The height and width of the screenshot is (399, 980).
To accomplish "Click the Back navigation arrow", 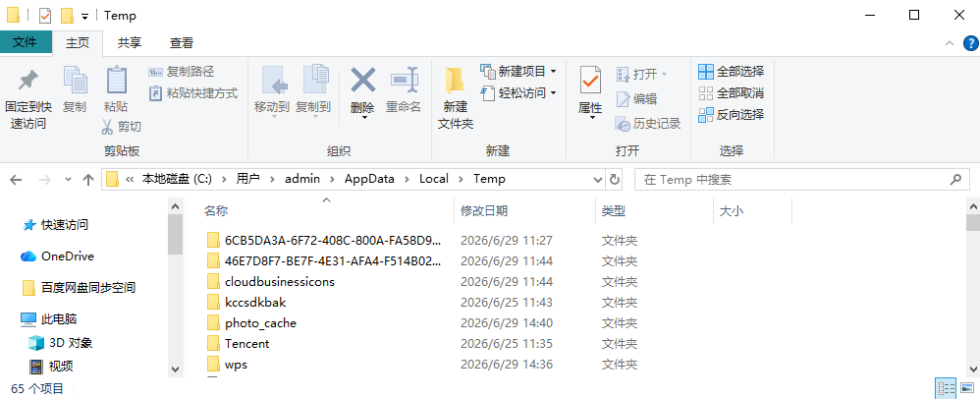I will 16,180.
